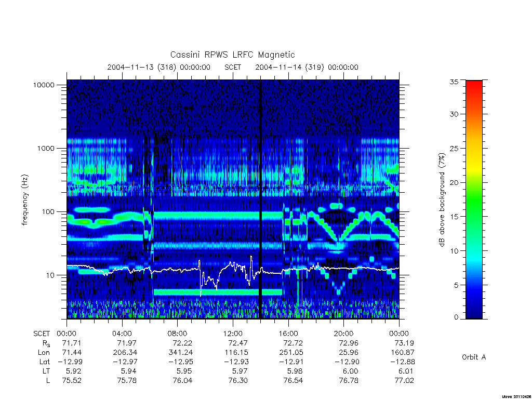Click Lat value -12.99
532x399 pixels.
[70, 362]
